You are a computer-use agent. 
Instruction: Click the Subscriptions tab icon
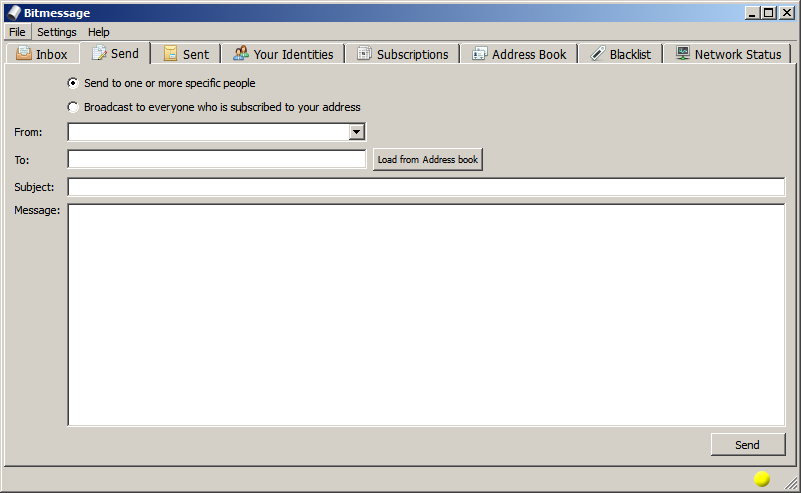tap(364, 53)
